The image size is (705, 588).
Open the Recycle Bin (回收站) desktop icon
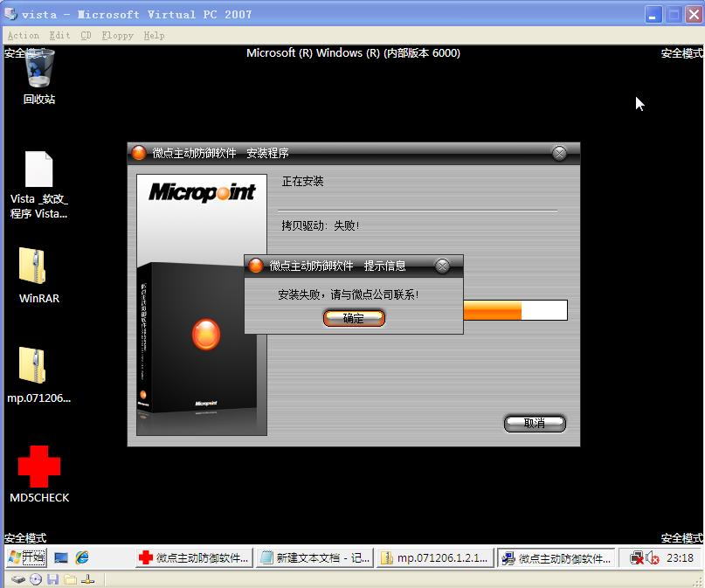click(39, 76)
